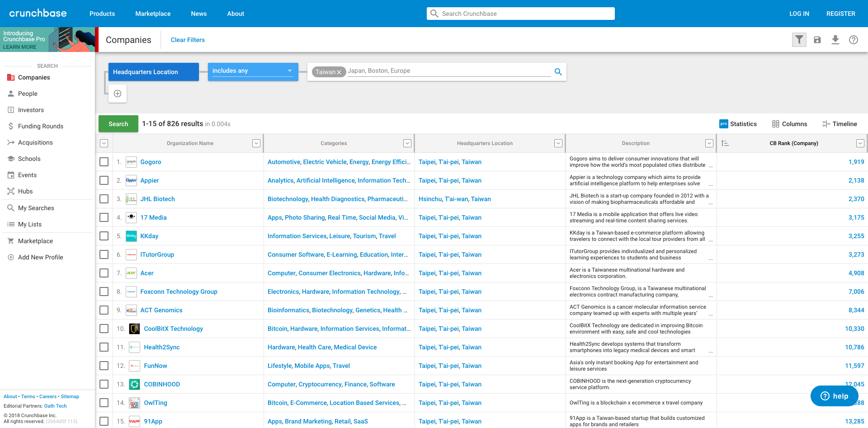Check the Acer row checkbox

104,273
